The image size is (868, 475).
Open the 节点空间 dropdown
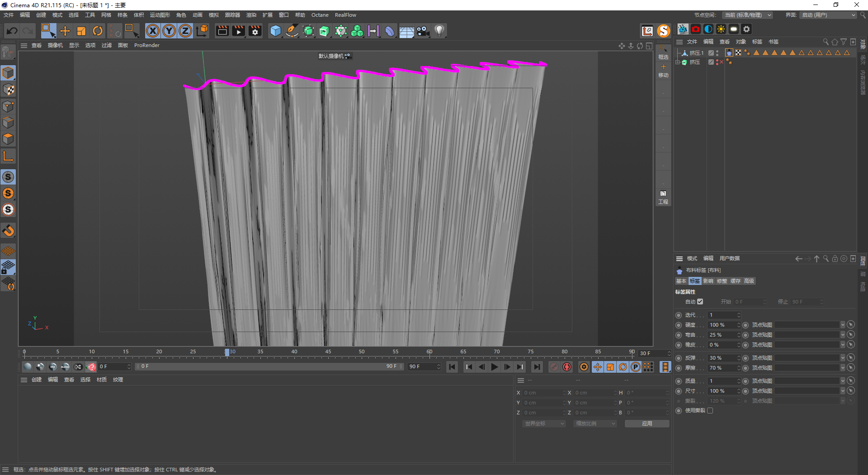tap(747, 15)
